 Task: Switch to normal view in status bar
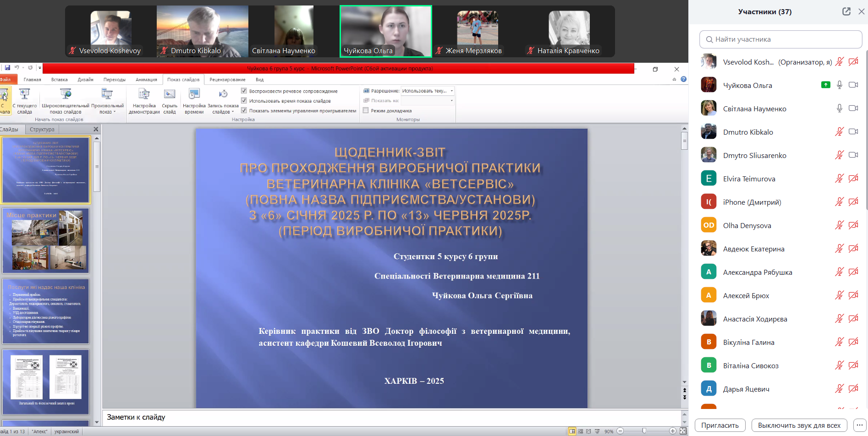tap(572, 431)
